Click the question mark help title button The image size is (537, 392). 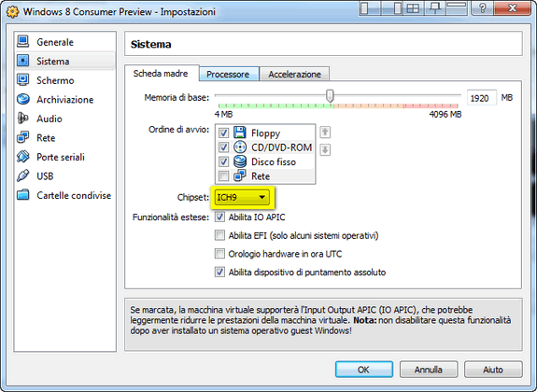pyautogui.click(x=482, y=7)
